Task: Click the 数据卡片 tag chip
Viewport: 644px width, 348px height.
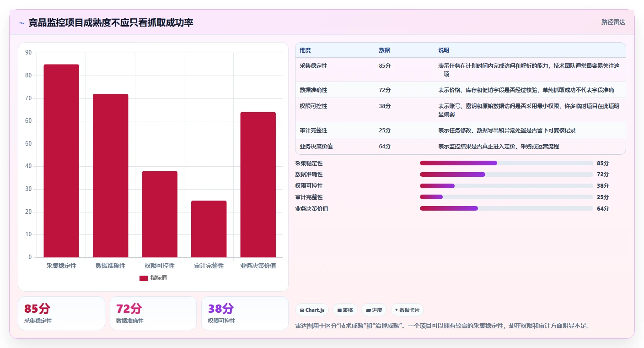Action: tap(407, 310)
